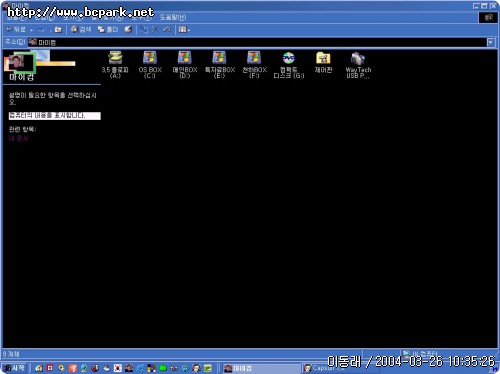Open the Back button history dropdown arrow
The width and height of the screenshot is (500, 374).
point(31,30)
